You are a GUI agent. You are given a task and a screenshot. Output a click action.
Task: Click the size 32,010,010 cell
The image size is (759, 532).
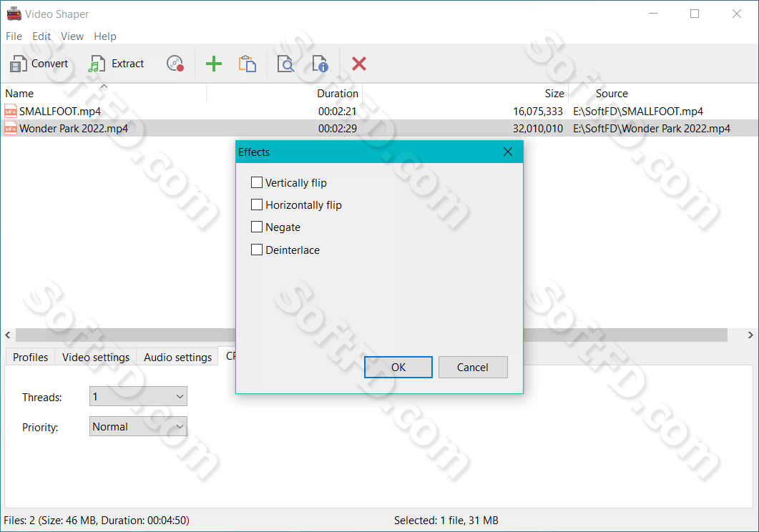(x=538, y=129)
